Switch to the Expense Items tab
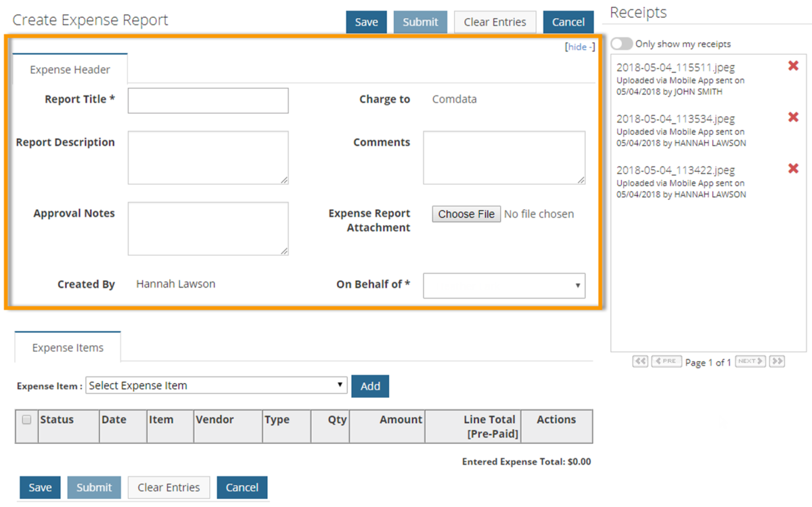812x507 pixels. (67, 347)
